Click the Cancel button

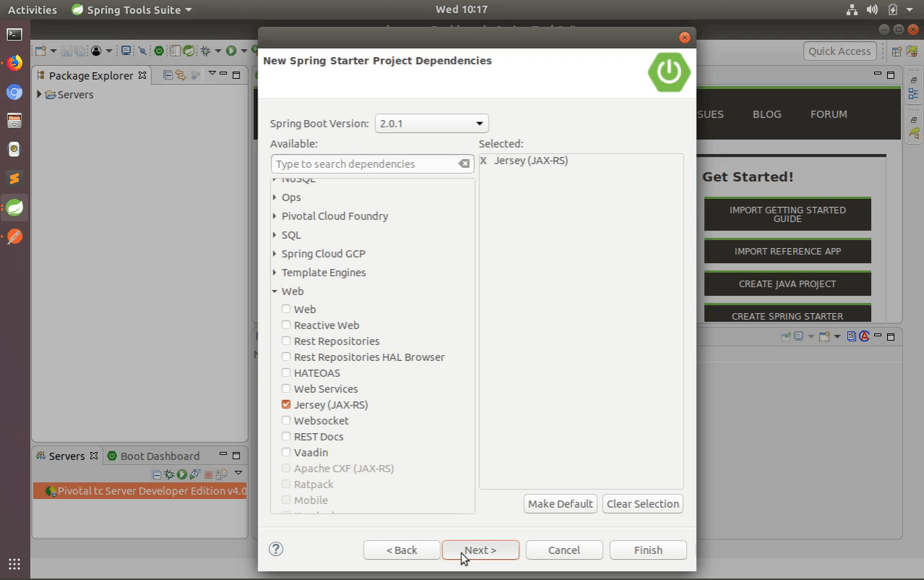point(564,550)
